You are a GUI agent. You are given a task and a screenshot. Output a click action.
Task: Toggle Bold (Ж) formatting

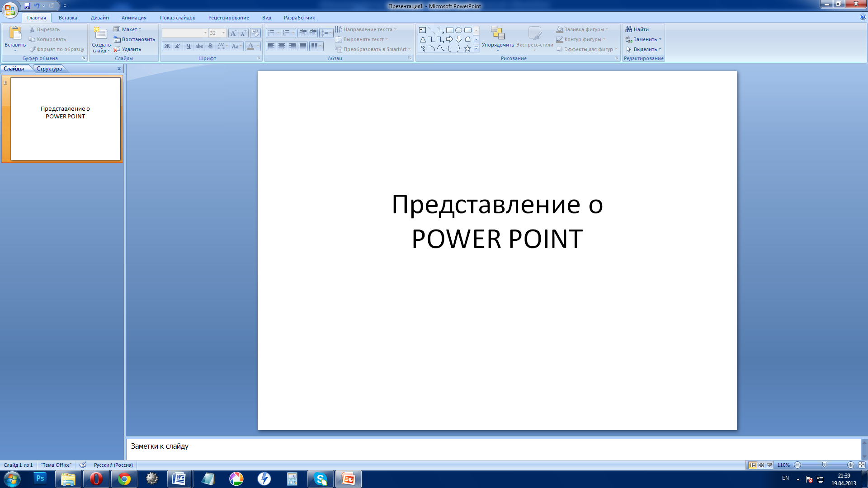(167, 46)
